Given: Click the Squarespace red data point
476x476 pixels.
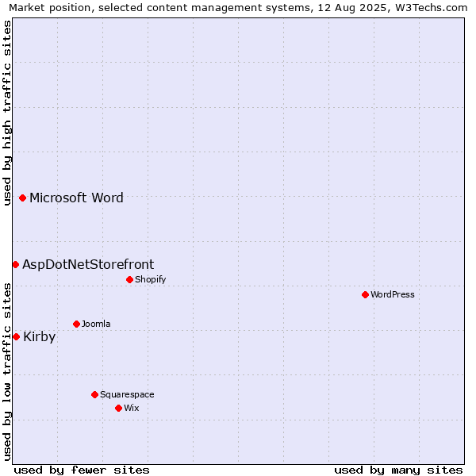Looking at the screenshot, I should click(x=94, y=394).
